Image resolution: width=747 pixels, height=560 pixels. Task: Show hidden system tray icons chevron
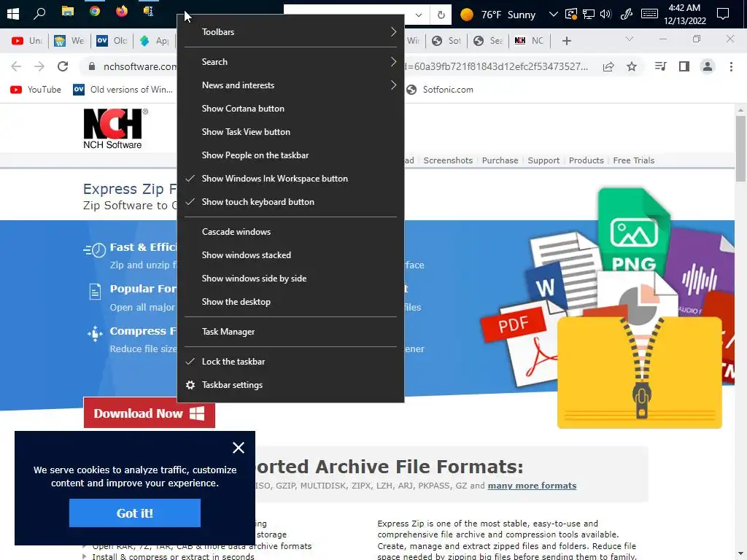[x=553, y=15]
